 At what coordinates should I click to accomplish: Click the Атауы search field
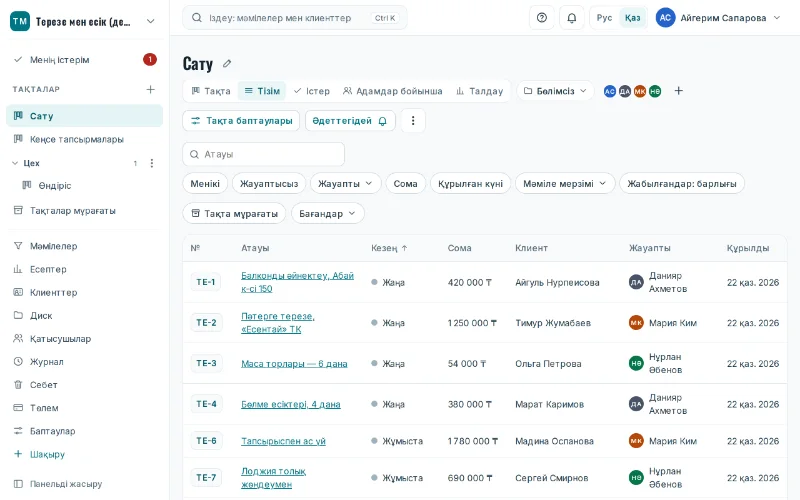264,154
